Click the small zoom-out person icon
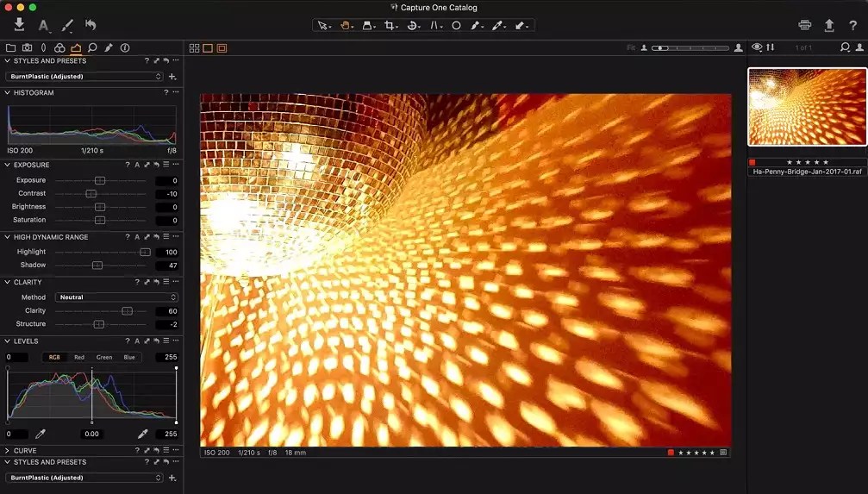868x494 pixels. point(644,48)
